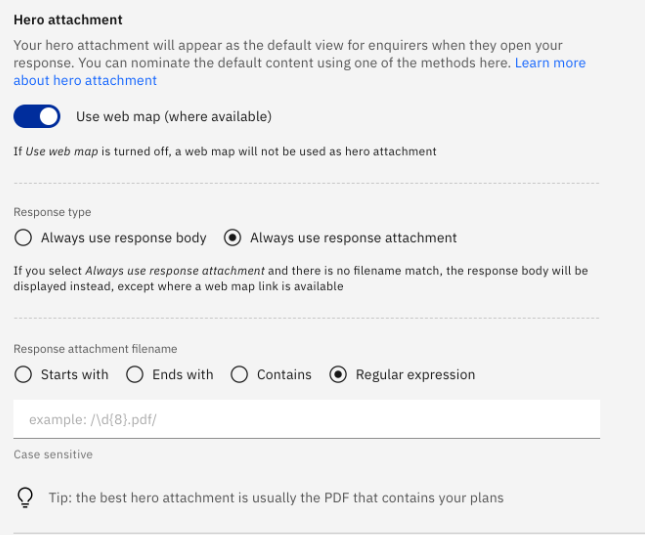This screenshot has width=645, height=535.
Task: Click the lightbulb tip icon
Action: click(25, 498)
